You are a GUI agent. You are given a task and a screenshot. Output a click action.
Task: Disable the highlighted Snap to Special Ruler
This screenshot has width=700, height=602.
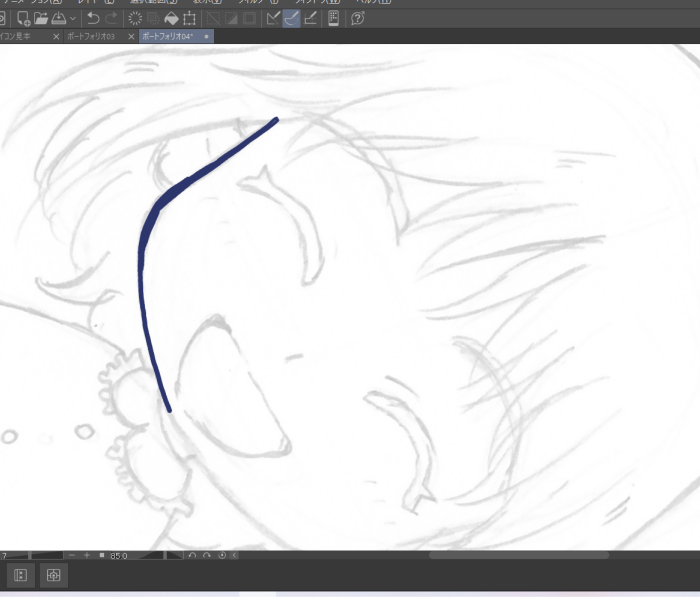coord(291,18)
